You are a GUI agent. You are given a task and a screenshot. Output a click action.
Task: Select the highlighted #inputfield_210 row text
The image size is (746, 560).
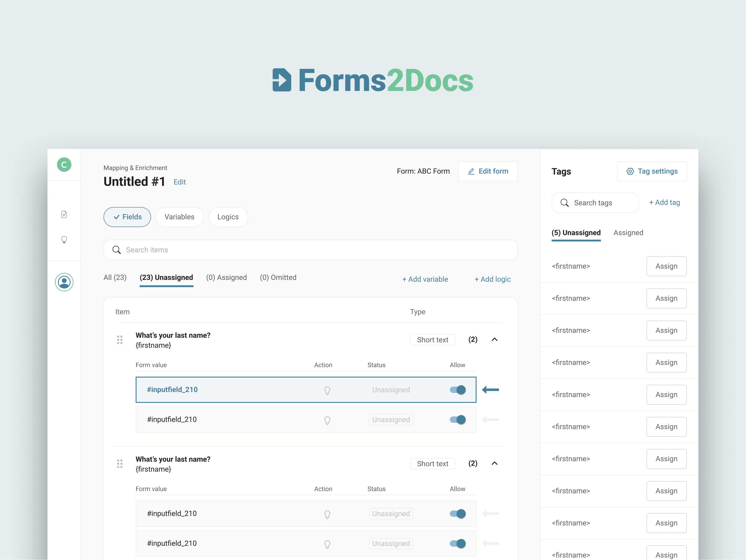coord(172,390)
